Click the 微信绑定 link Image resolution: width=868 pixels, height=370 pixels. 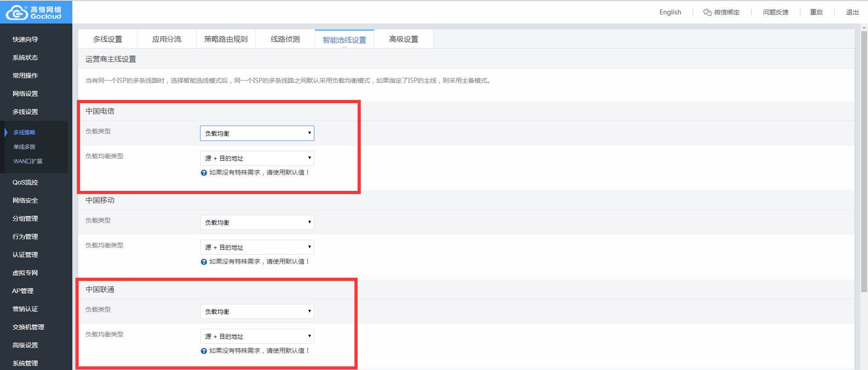click(x=726, y=12)
